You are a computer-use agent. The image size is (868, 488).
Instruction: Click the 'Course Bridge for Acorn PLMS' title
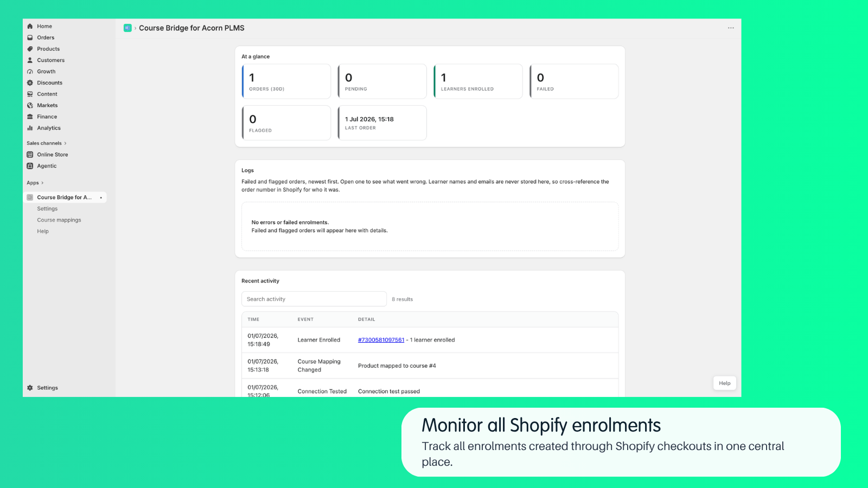[192, 28]
